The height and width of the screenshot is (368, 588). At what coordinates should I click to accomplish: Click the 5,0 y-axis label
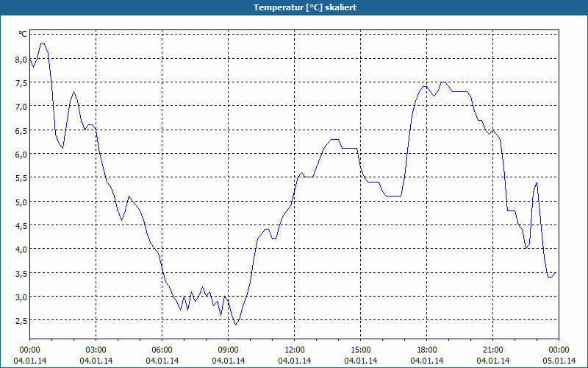pos(21,202)
